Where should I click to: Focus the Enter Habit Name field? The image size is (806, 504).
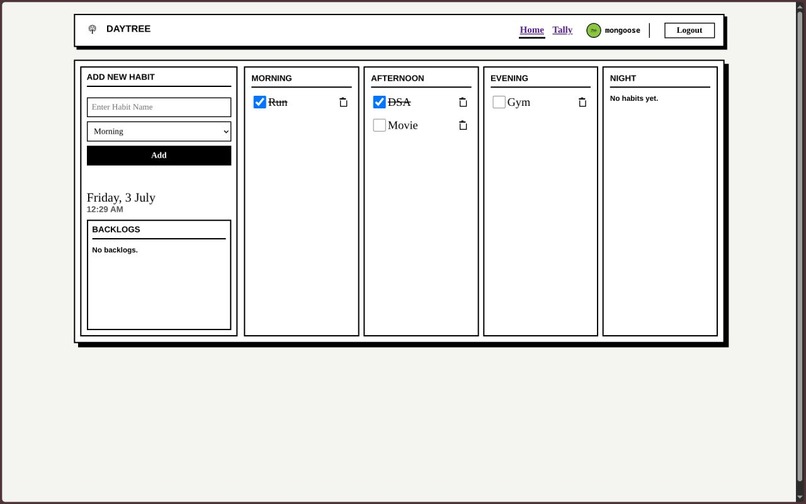(159, 107)
